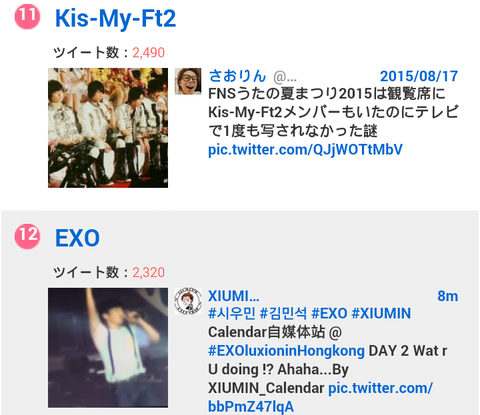The height and width of the screenshot is (415, 480).
Task: Click the pink rank 11 badge
Action: [x=27, y=17]
